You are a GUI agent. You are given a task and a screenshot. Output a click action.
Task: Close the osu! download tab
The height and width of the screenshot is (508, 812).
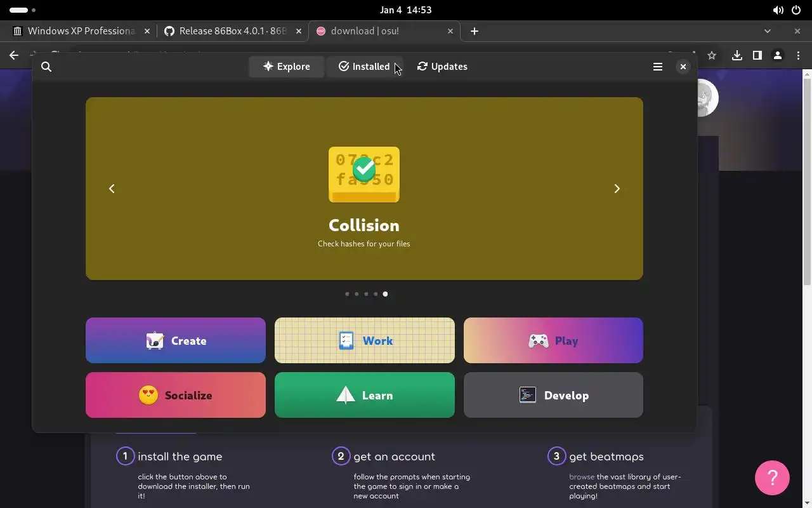(450, 30)
